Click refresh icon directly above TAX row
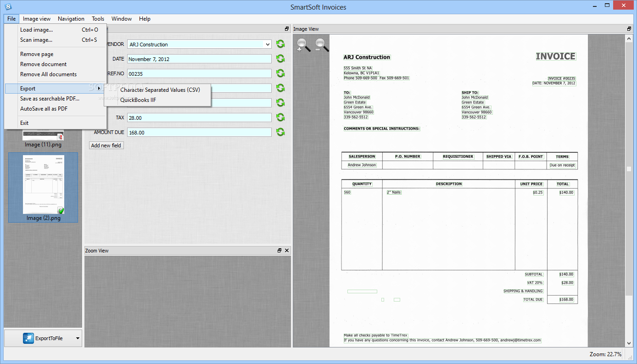637x364 pixels. coord(280,103)
